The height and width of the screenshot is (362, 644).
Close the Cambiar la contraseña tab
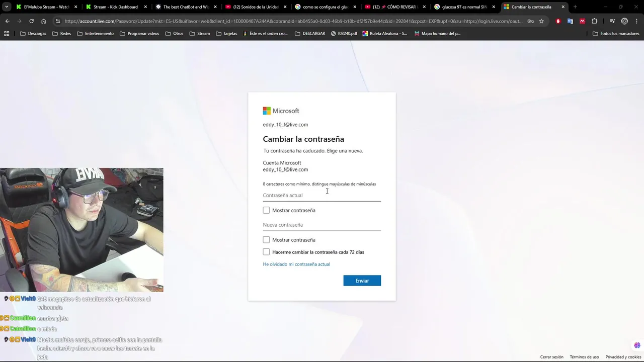[563, 7]
